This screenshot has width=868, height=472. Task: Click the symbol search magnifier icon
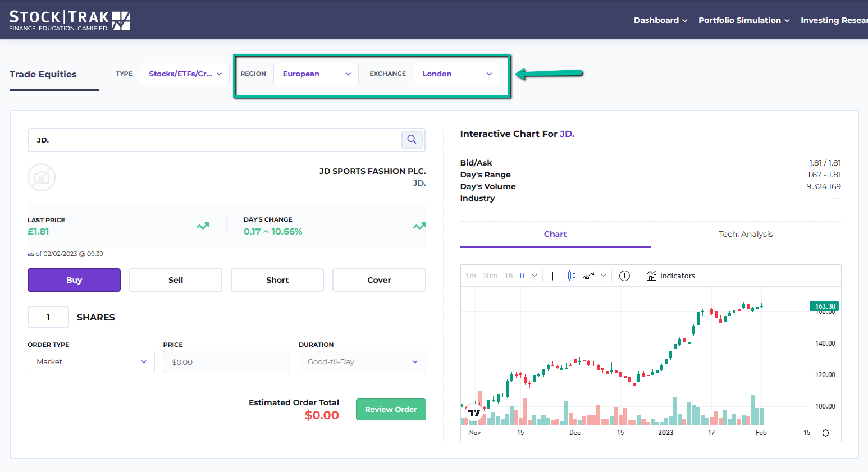412,139
